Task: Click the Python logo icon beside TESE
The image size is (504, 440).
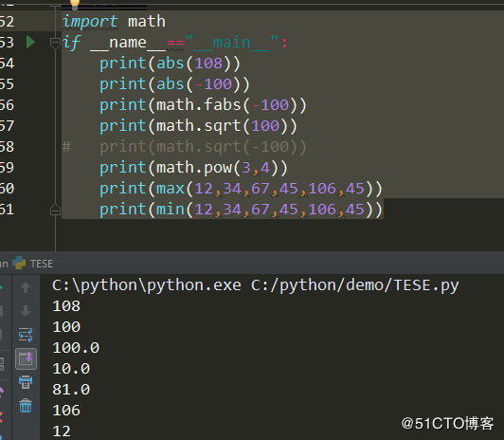Action: point(19,263)
